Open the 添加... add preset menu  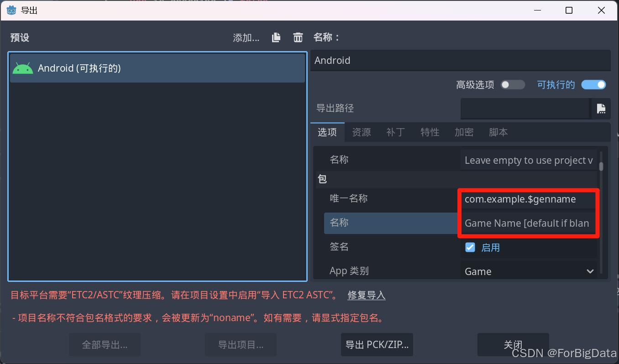(246, 38)
